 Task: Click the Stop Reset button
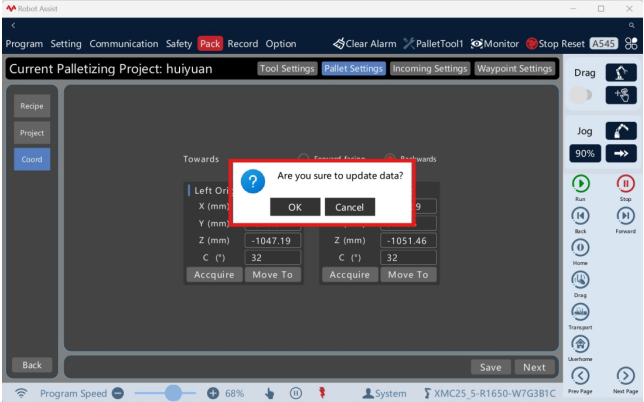click(555, 44)
